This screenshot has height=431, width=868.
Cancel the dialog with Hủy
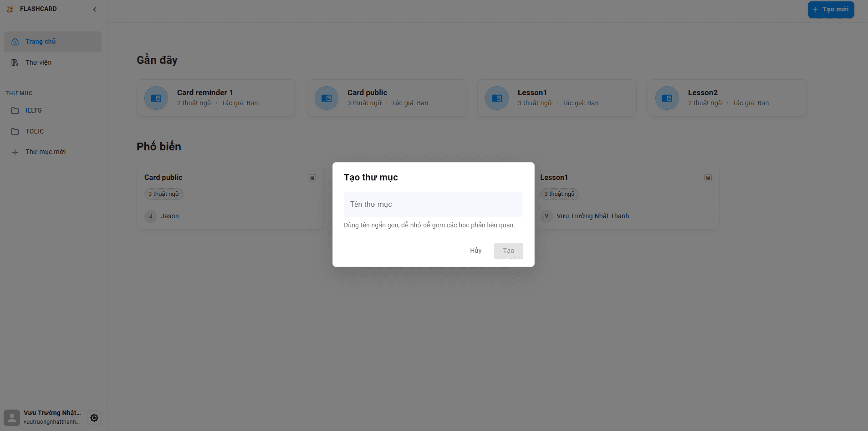475,251
